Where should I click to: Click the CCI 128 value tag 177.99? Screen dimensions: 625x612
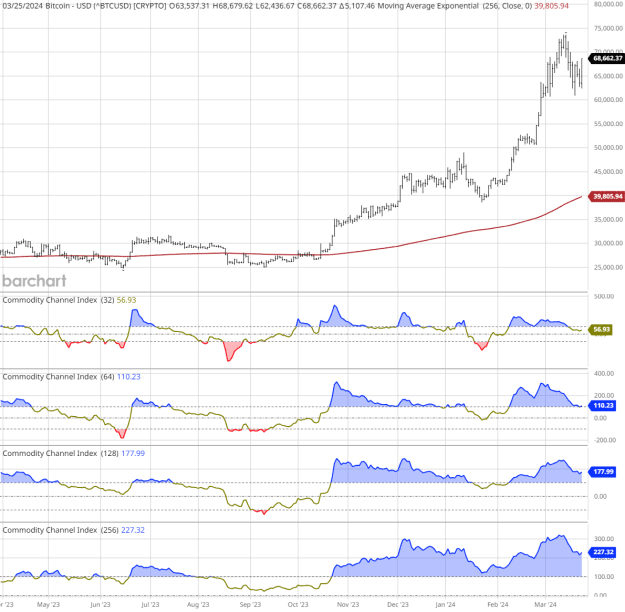point(602,472)
